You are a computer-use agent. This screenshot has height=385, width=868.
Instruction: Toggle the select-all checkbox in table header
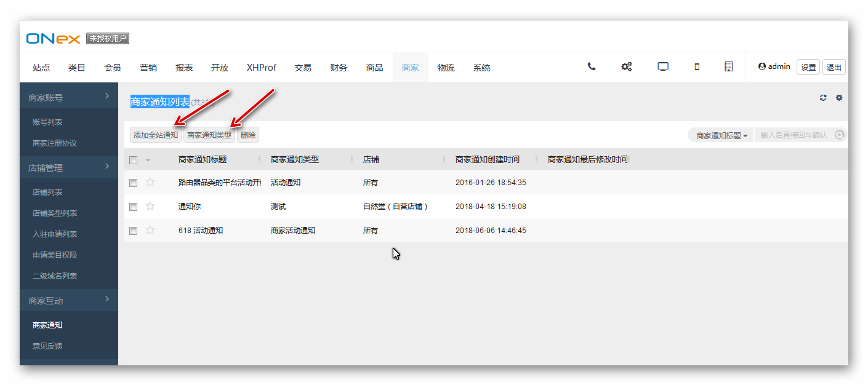click(x=133, y=160)
